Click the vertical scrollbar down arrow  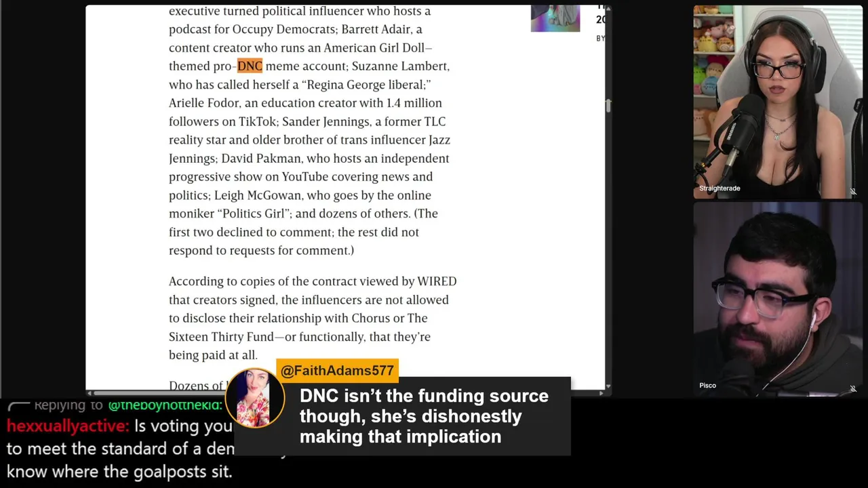pos(608,386)
